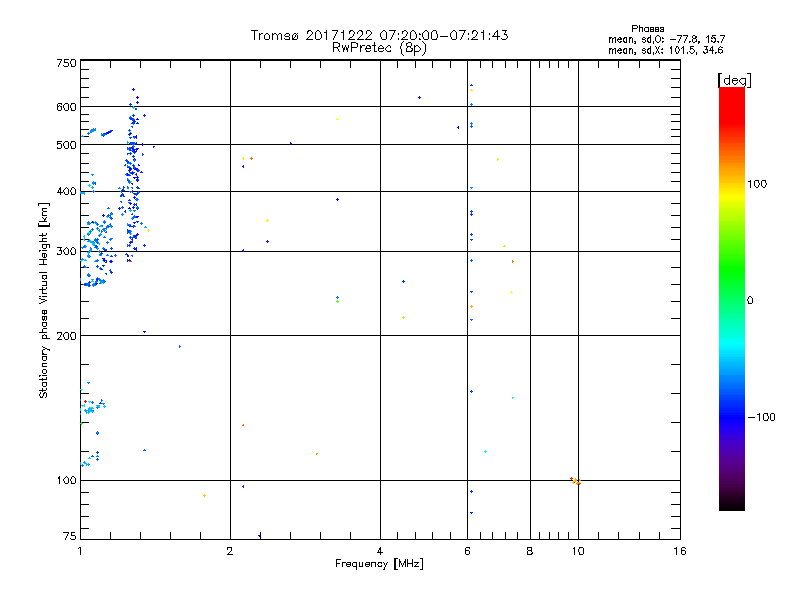Click the red-orange echo cluster at 10 MHz, 100 km
Viewport: 800px width, 600px height.
coord(576,481)
